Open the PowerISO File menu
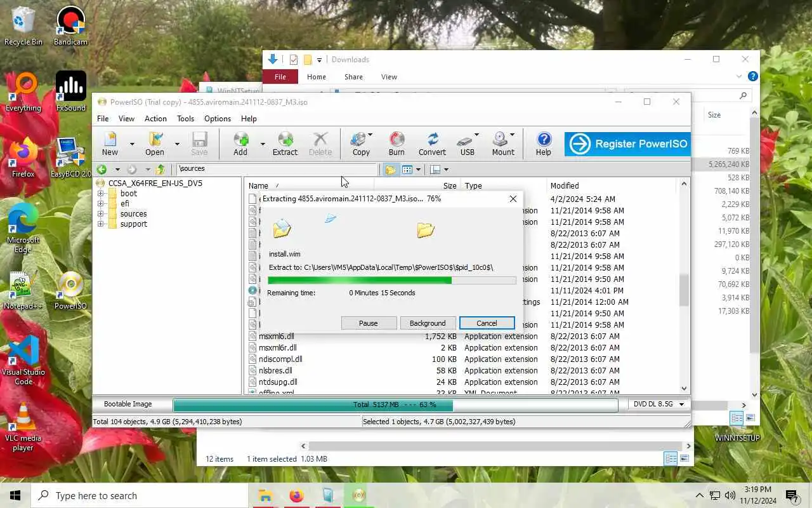 pos(103,119)
